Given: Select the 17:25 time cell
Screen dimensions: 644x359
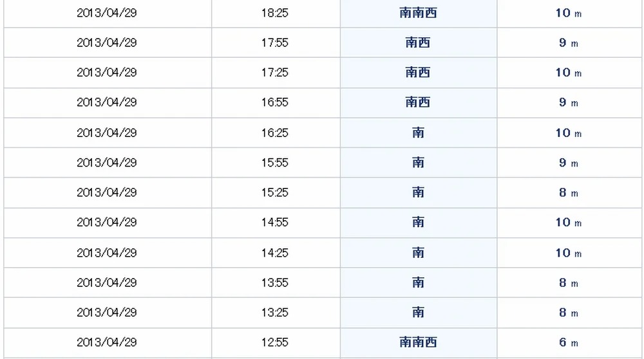Looking at the screenshot, I should (x=275, y=73).
